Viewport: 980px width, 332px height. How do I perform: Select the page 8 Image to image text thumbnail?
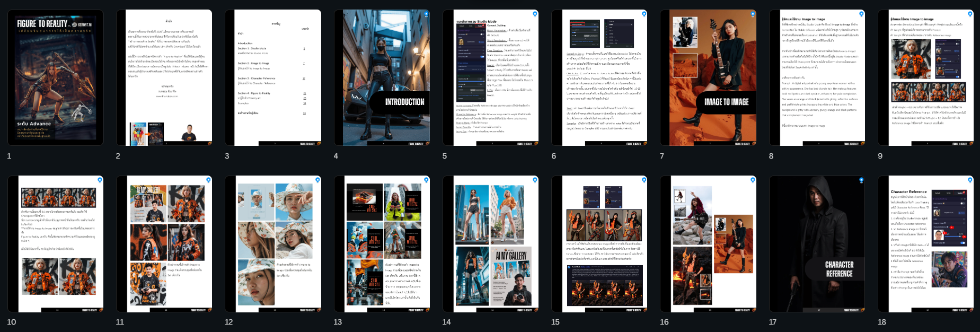[817, 77]
